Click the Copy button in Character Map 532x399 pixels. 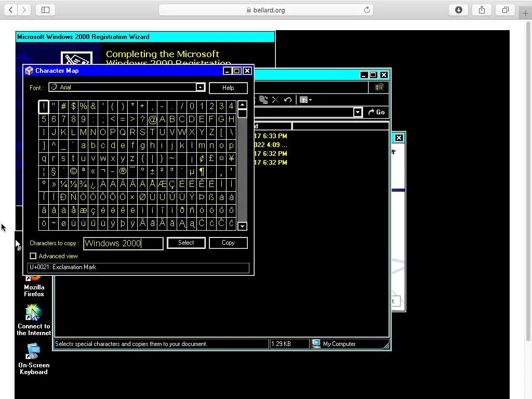(228, 243)
